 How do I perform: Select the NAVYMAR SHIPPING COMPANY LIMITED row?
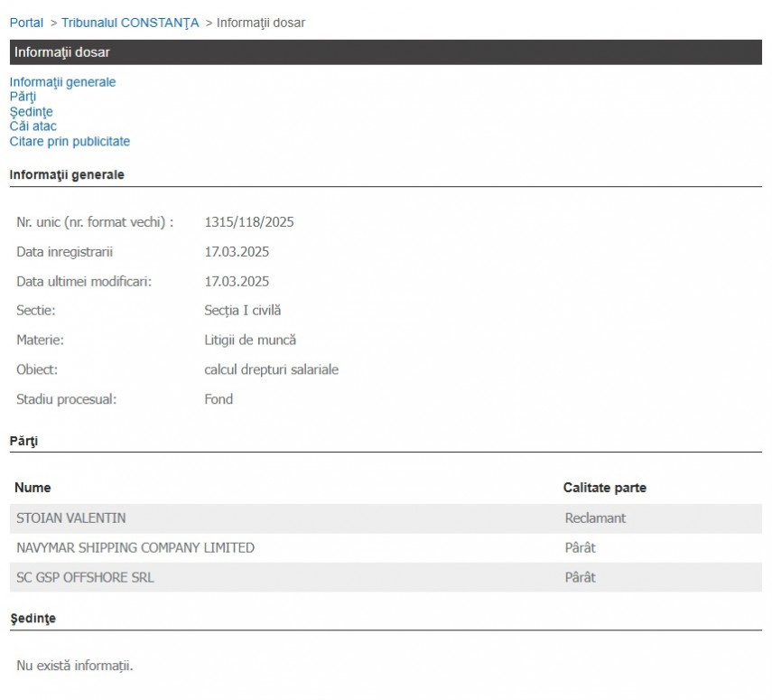[135, 547]
